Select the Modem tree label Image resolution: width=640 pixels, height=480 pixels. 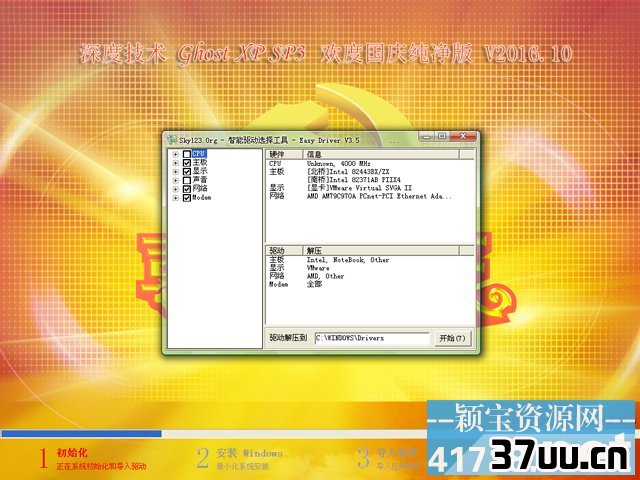tap(202, 198)
